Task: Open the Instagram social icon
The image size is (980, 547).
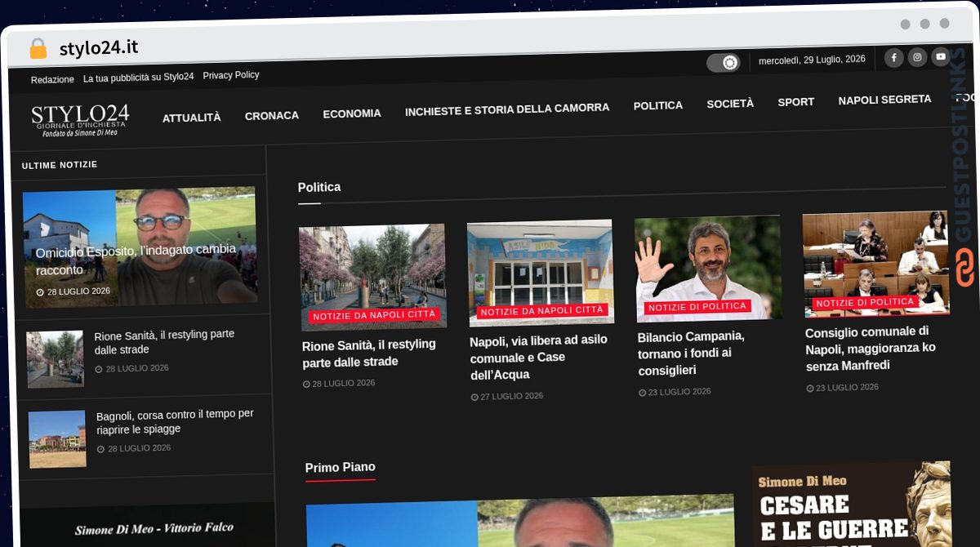Action: coord(917,57)
